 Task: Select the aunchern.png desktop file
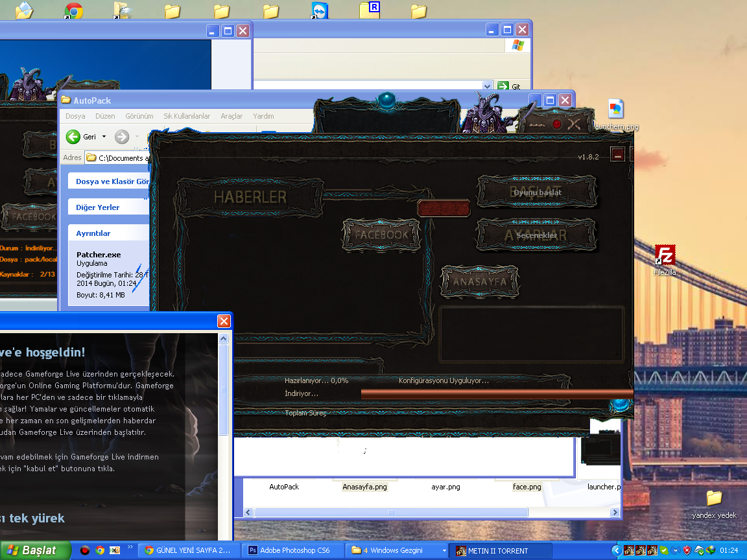coord(616,114)
